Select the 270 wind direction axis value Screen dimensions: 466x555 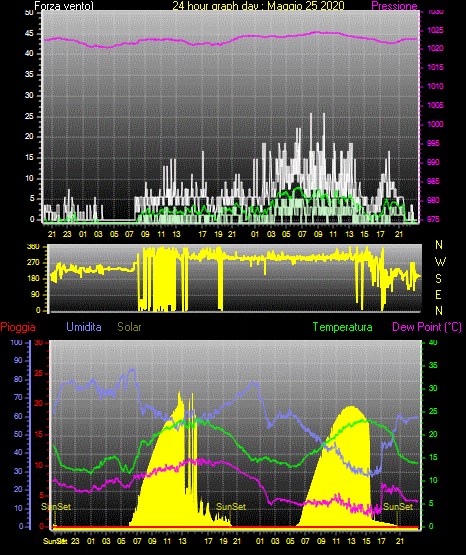33,263
